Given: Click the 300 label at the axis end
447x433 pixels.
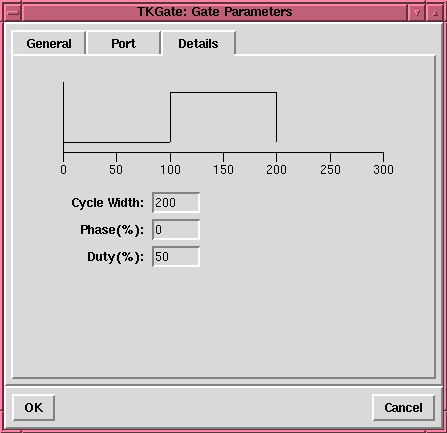Looking at the screenshot, I should [x=383, y=170].
